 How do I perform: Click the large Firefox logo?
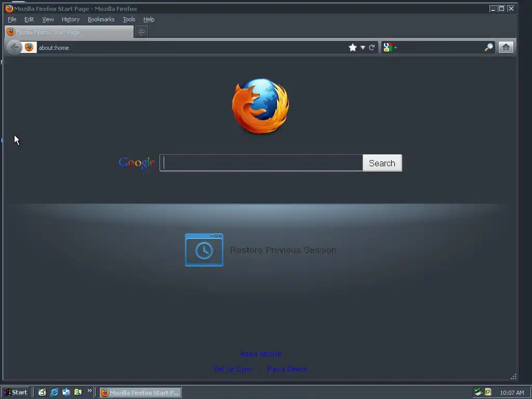[x=261, y=106]
